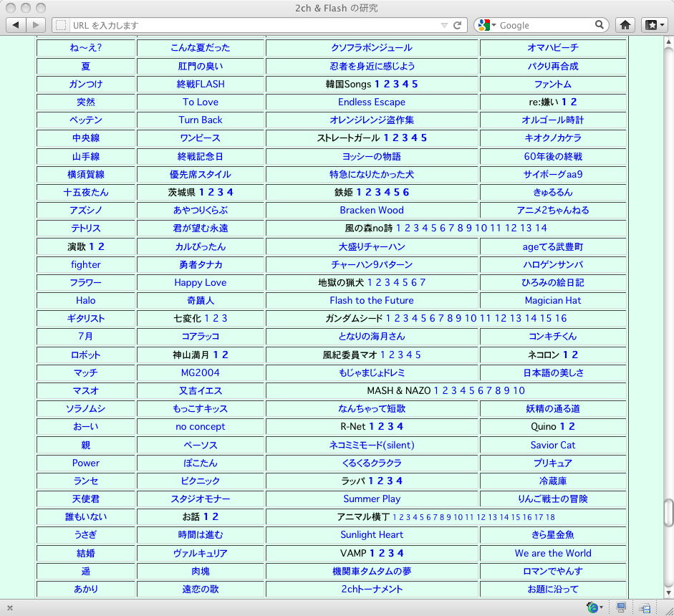Expand the URL history dropdown arrow
This screenshot has width=674, height=616.
click(x=445, y=25)
